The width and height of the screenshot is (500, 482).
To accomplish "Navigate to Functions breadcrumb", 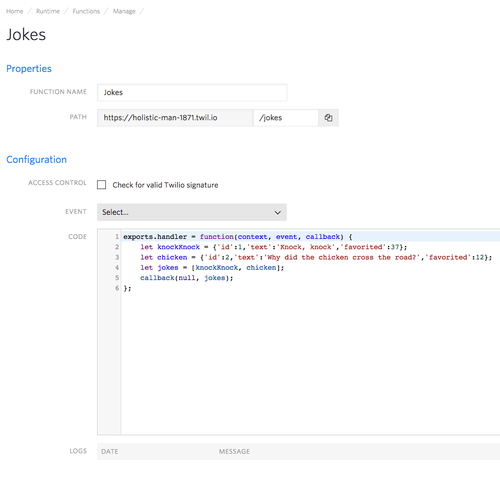I will [86, 11].
